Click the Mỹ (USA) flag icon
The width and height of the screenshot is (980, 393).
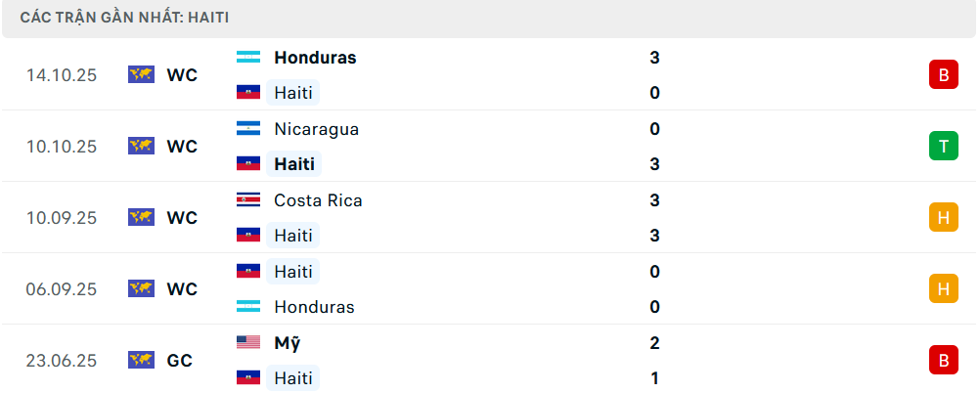tap(248, 343)
